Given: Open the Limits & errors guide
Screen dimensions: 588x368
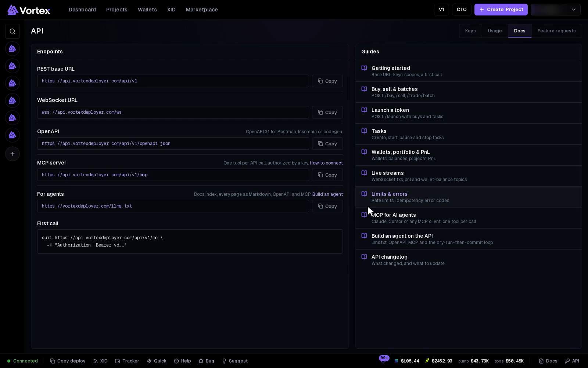Looking at the screenshot, I should pos(469,197).
